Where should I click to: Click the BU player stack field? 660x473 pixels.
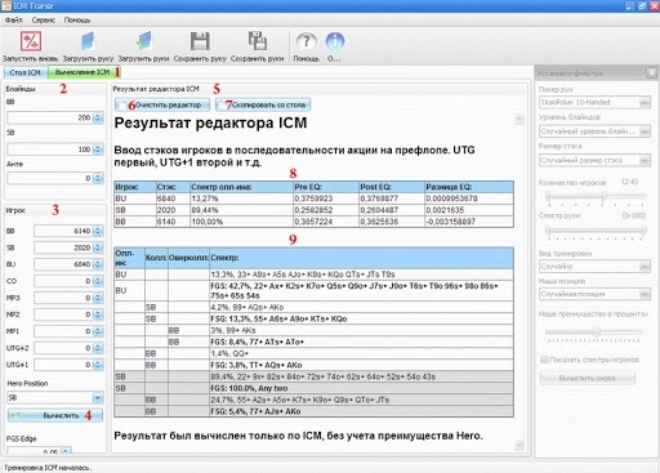coord(64,264)
